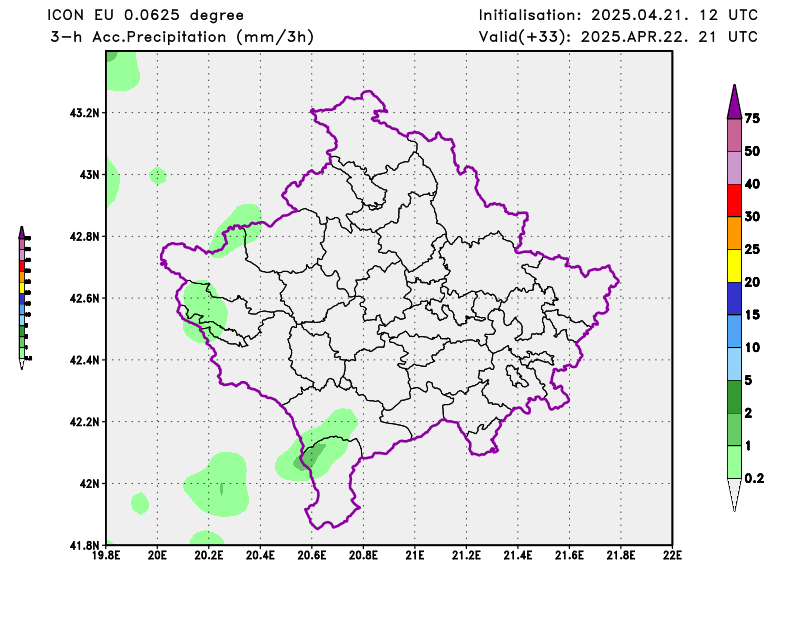Screen dimensions: 800x618
Task: Click the colorbar label "50"
Action: (752, 151)
